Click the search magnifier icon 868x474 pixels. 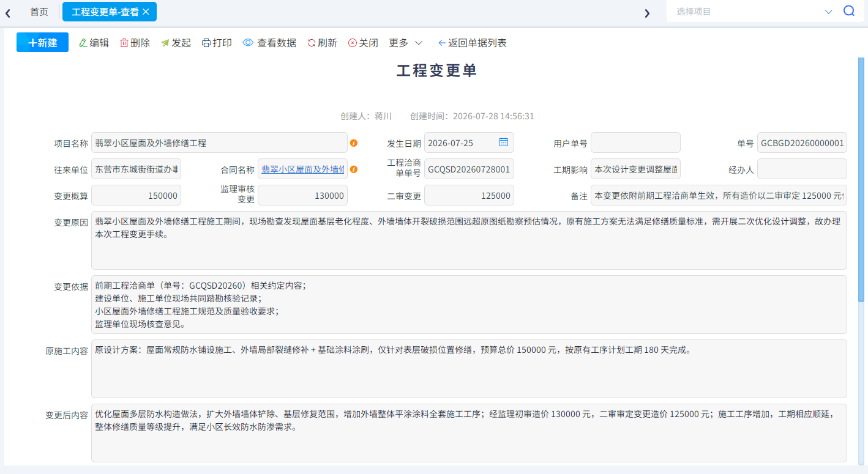[848, 11]
